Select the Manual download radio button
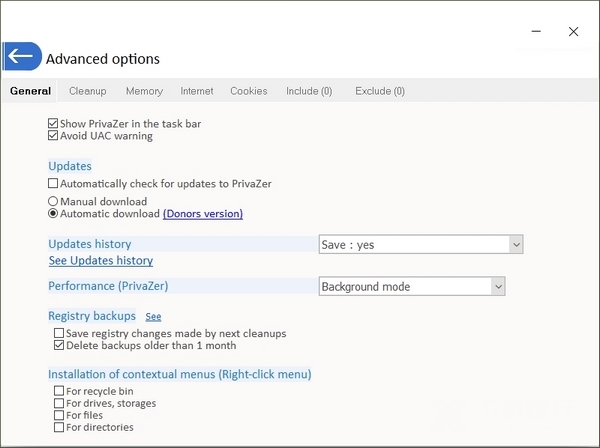The height and width of the screenshot is (448, 600). coord(54,201)
